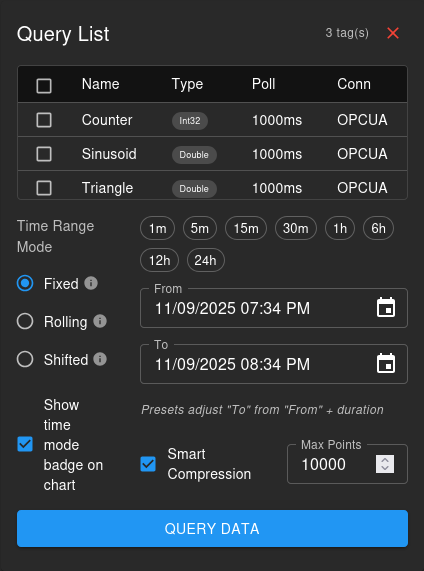Click the Name column header

[x=101, y=84]
